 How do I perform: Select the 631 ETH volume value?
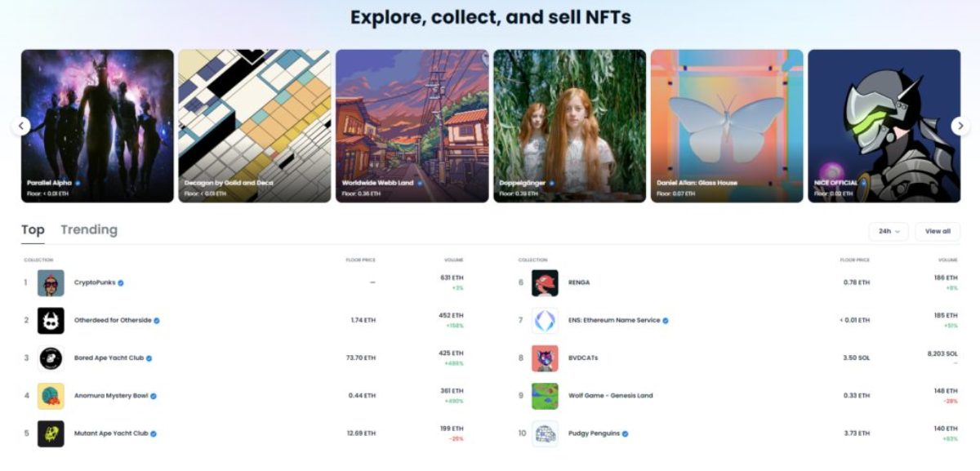(x=452, y=278)
